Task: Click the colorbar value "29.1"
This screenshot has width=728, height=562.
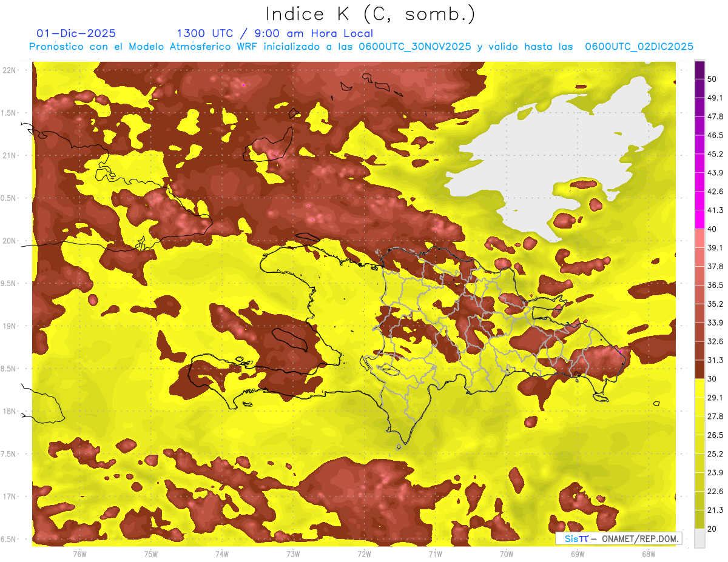Action: 715,398
